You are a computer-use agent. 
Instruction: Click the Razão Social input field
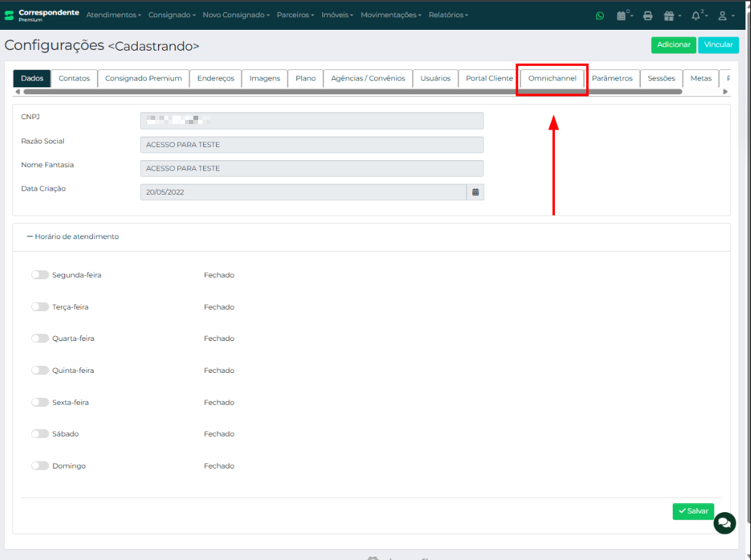[311, 145]
